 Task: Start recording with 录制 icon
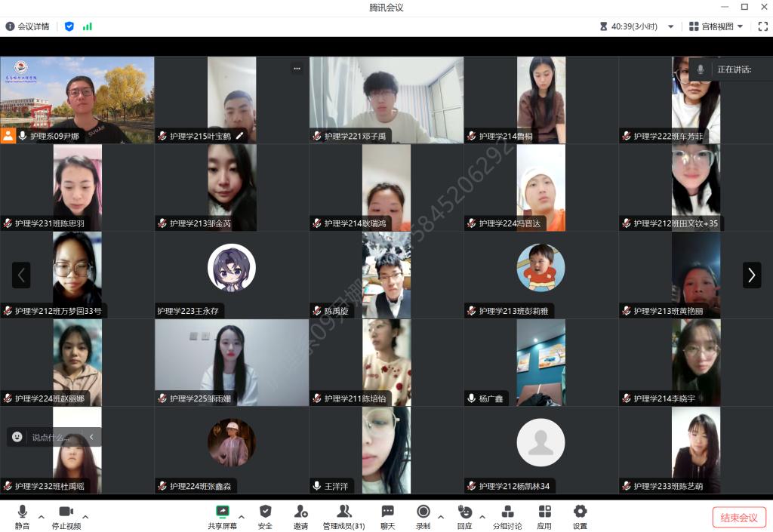[x=423, y=512]
